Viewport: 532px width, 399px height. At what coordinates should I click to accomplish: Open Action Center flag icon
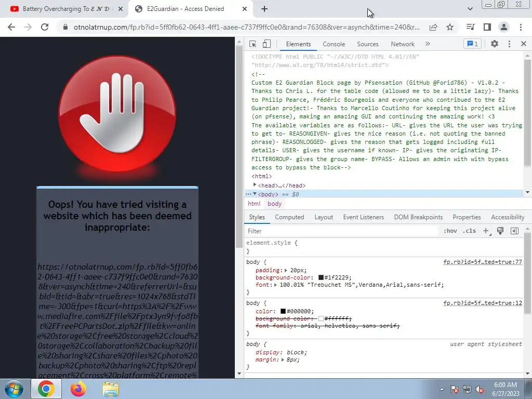click(455, 389)
